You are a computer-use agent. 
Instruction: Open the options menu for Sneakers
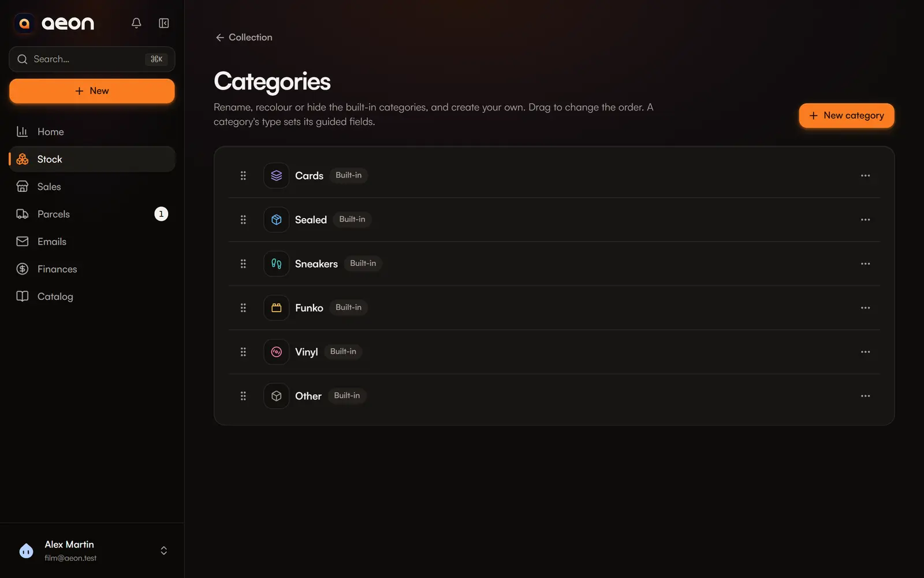(x=865, y=264)
